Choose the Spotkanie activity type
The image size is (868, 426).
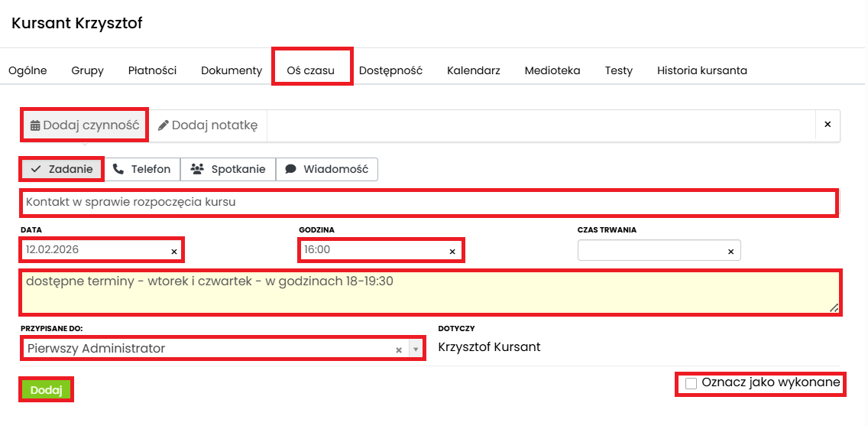pos(228,169)
